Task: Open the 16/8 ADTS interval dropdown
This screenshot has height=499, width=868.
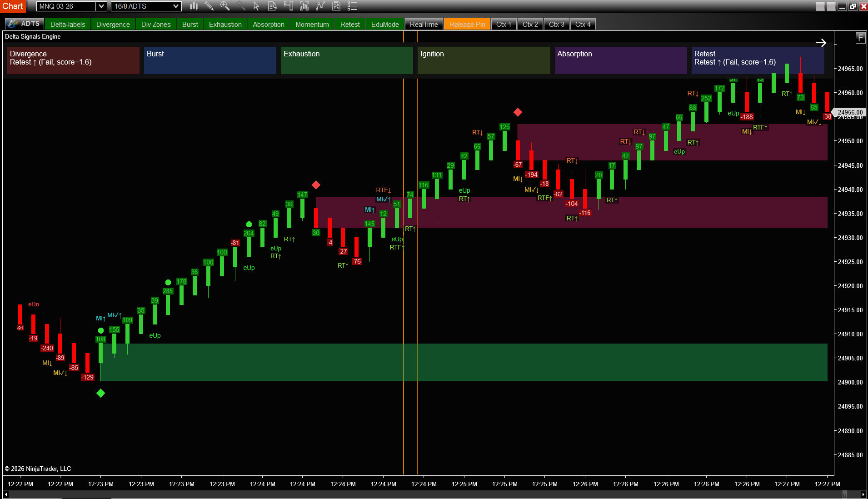Action: [177, 6]
